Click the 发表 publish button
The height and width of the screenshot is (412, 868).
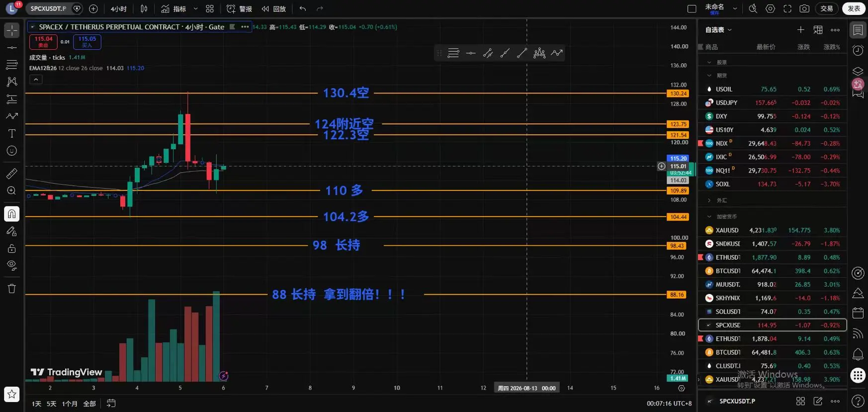coord(854,8)
